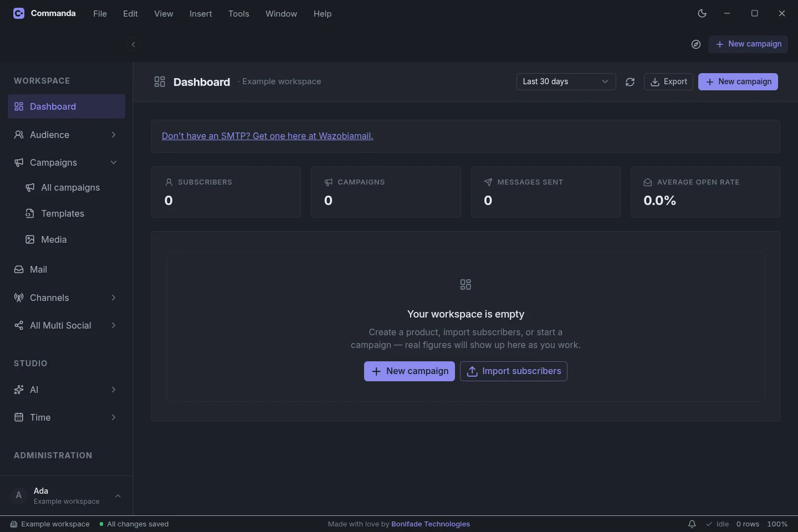Select Dashboard in the sidebar

(66, 106)
